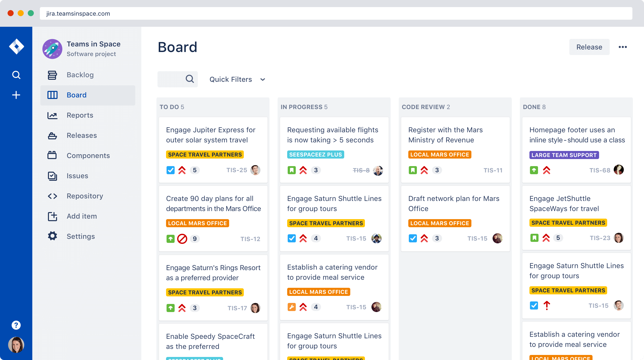Click the Release button
The height and width of the screenshot is (360, 644).
tap(589, 47)
